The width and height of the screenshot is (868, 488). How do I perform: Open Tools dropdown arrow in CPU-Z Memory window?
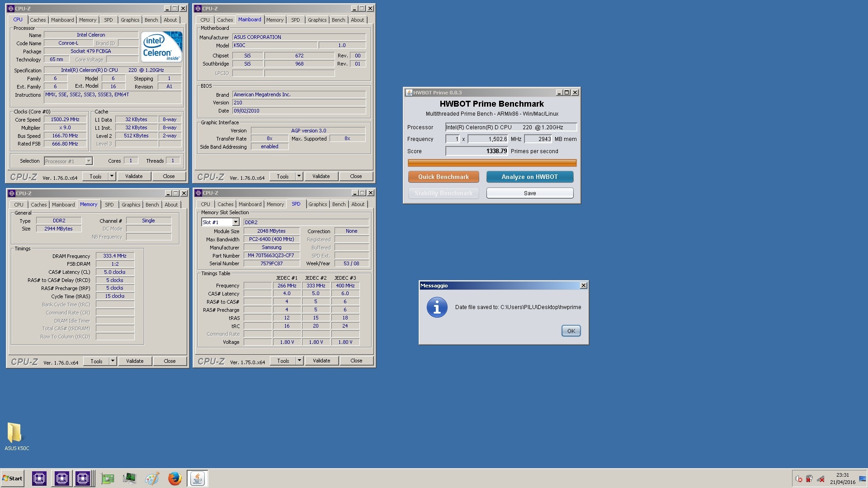(x=113, y=361)
